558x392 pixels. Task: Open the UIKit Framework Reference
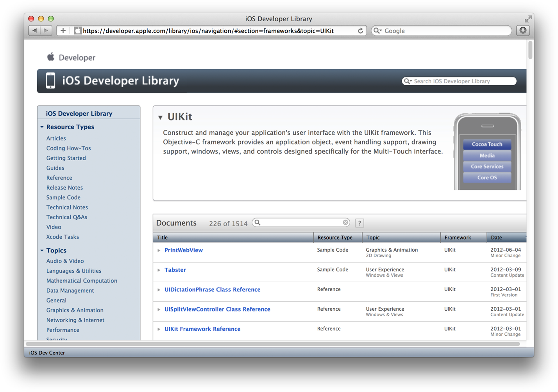(x=202, y=329)
